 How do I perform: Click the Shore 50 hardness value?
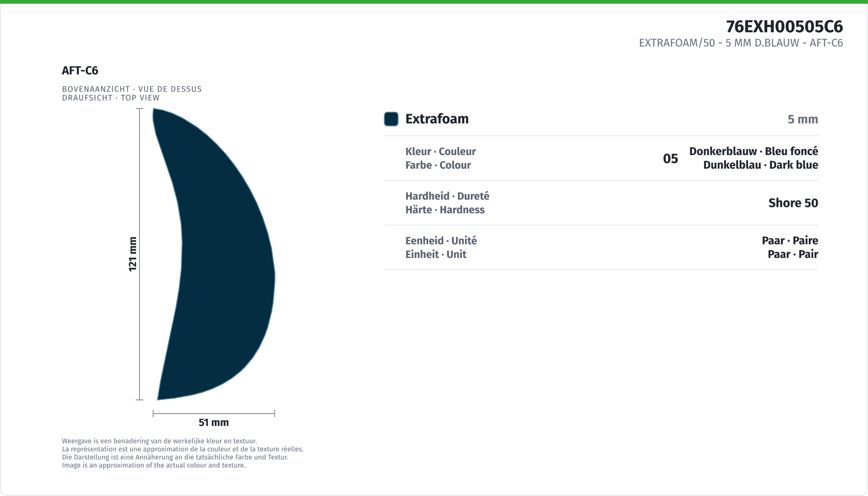click(793, 203)
